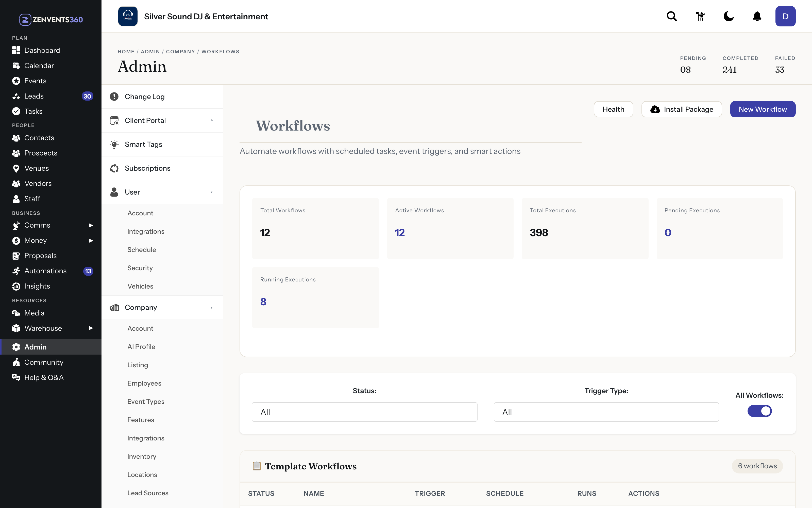The image size is (812, 508).
Task: Click the Health button
Action: click(613, 109)
